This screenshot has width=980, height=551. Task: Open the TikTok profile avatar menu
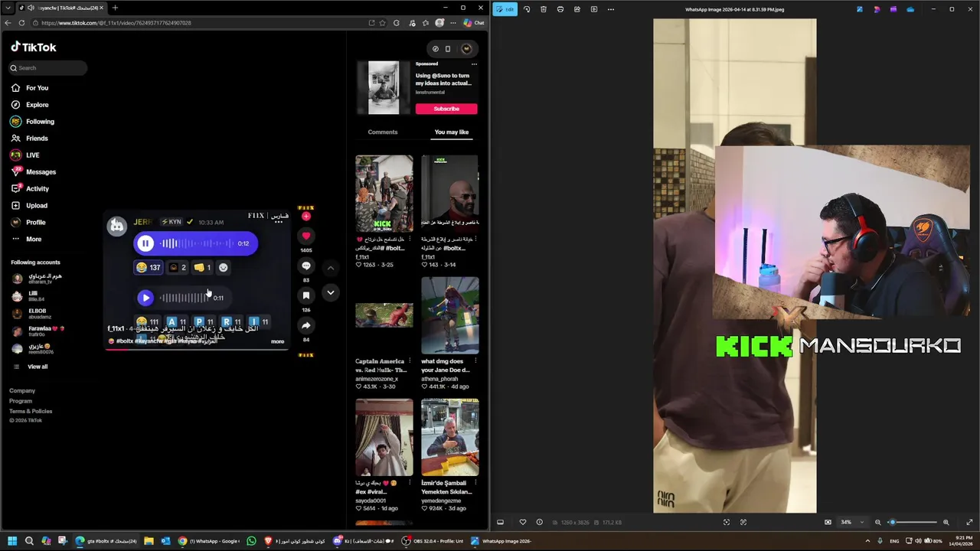point(466,49)
